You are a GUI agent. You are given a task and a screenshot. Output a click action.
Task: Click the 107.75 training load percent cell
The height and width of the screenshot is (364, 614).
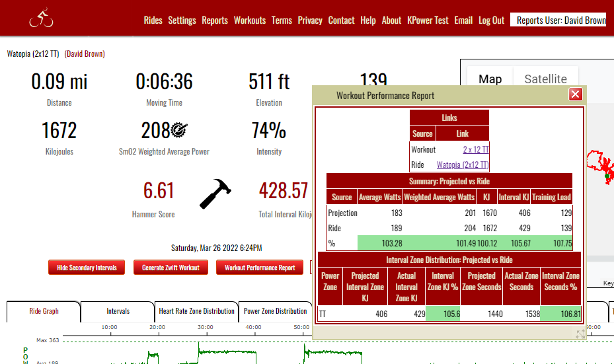552,244
